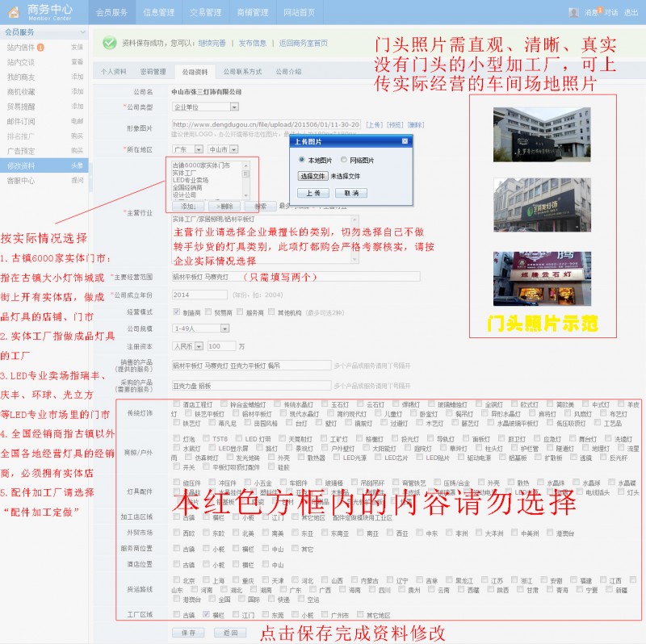Open the 信息管理 top menu

158,13
